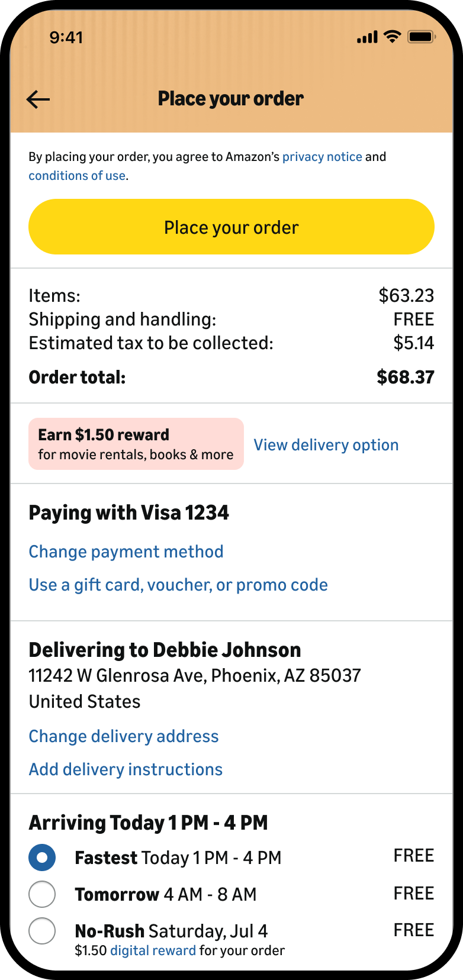The height and width of the screenshot is (980, 463).
Task: Tap the Place your order page title
Action: [231, 99]
